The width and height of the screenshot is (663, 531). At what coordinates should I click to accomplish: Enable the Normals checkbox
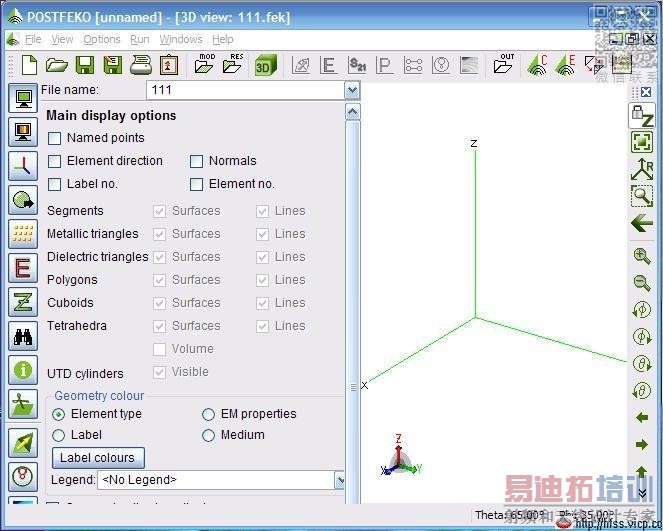[x=196, y=161]
